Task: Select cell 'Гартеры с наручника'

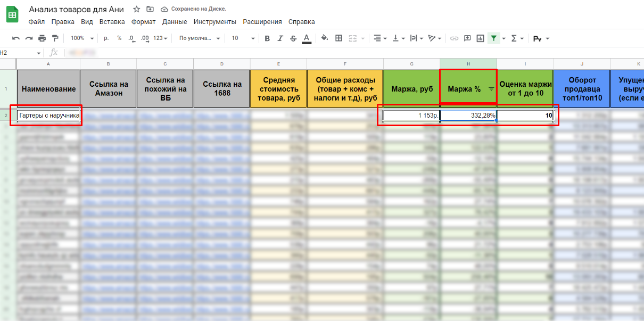Action: (48, 116)
